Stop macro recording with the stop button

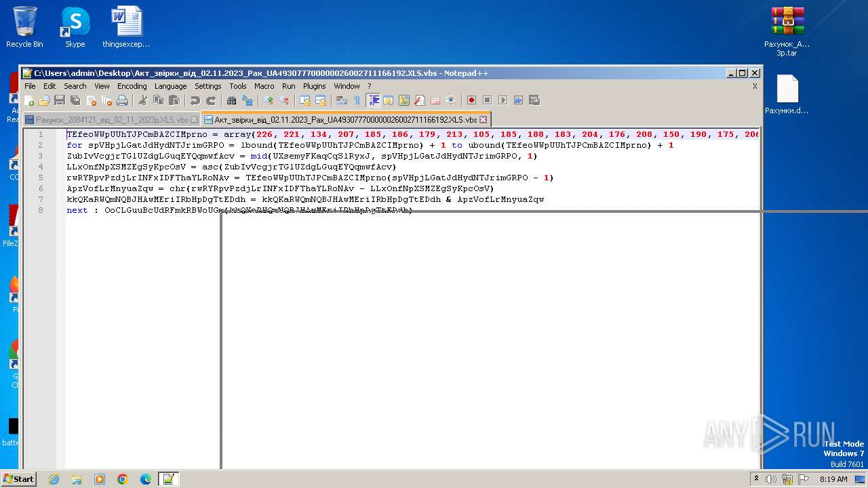tap(488, 100)
